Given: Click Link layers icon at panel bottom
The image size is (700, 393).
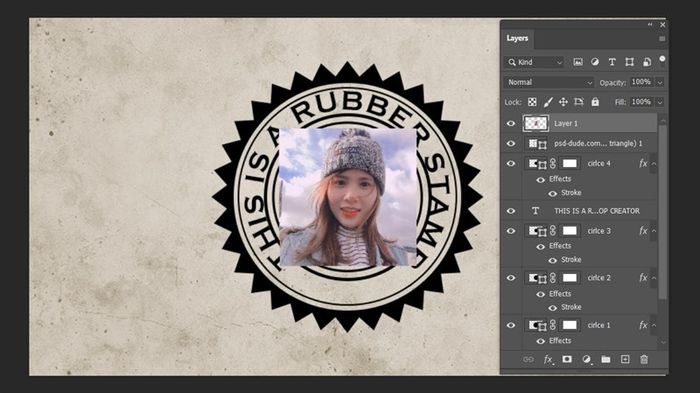Looking at the screenshot, I should click(x=528, y=359).
